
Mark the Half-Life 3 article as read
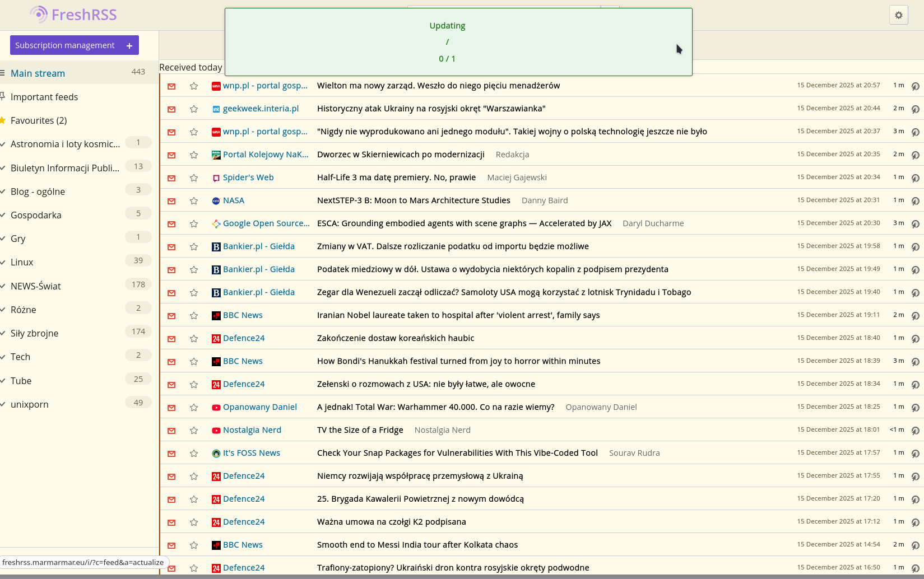171,178
